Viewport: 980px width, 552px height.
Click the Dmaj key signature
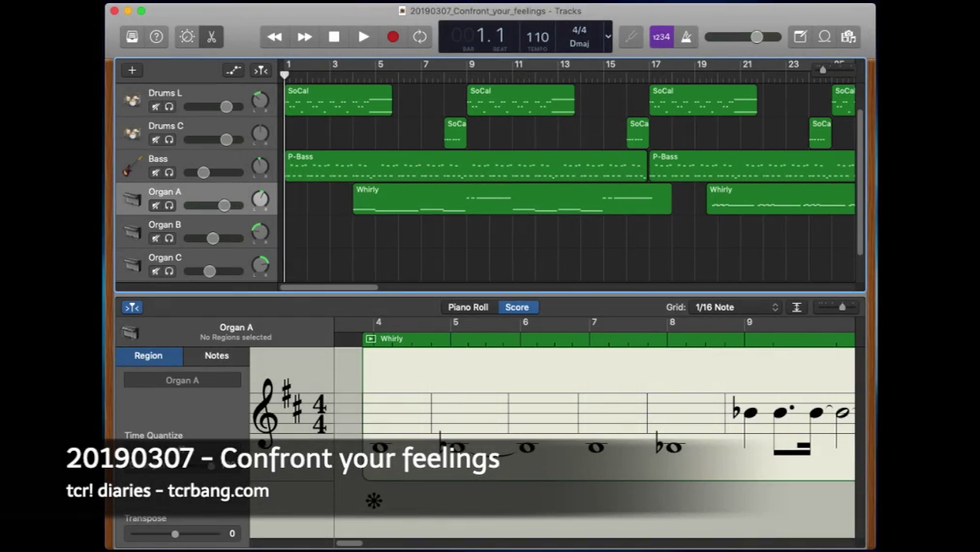[x=579, y=43]
